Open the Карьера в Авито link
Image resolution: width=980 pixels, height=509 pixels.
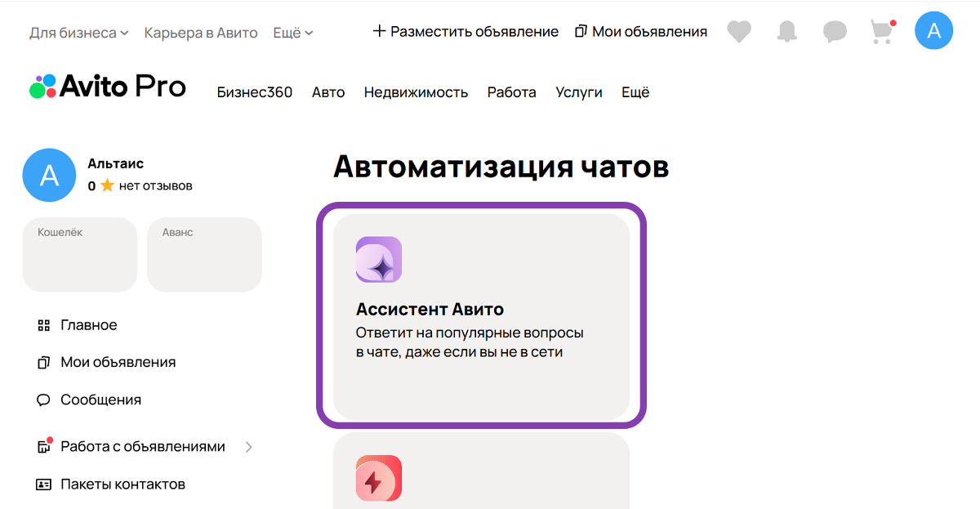click(200, 33)
